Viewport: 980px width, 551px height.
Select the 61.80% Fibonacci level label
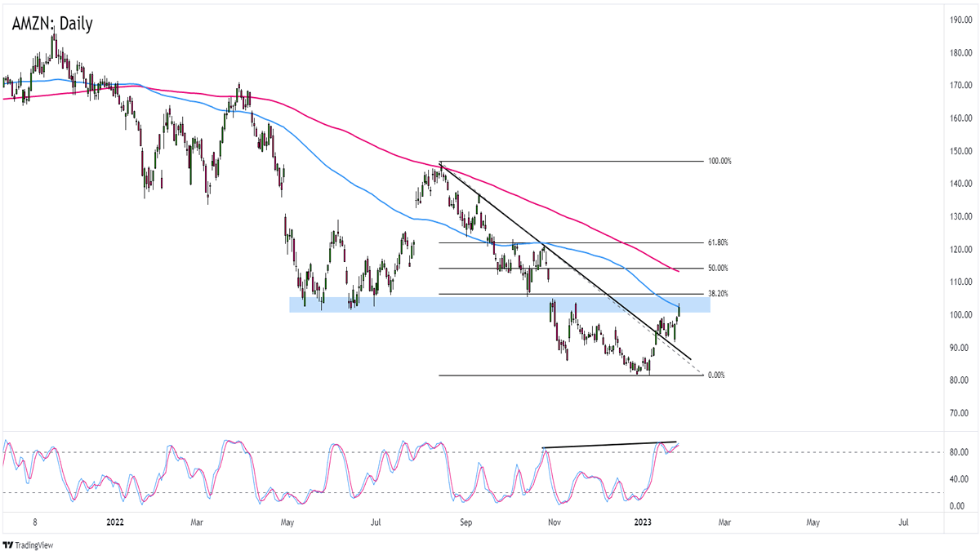coord(718,242)
